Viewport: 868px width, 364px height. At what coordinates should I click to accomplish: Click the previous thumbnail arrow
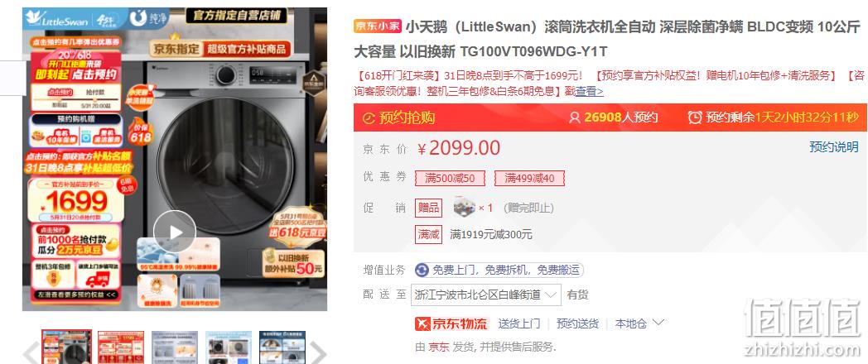pyautogui.click(x=31, y=352)
